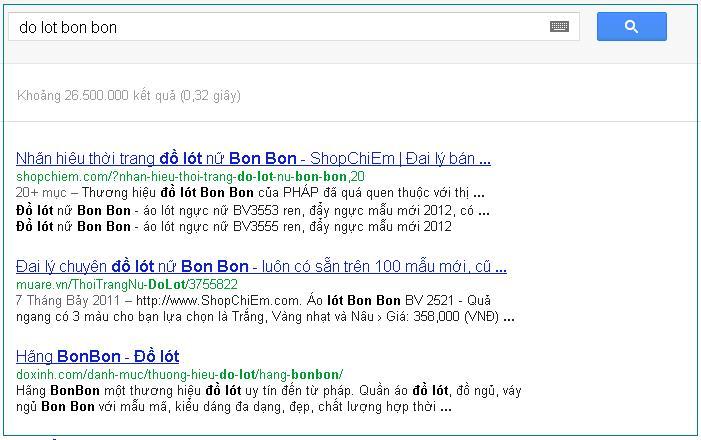Click the 'ngủ Bon Bon với mẫu mã' snippet line
701x440 pixels.
coord(233,407)
